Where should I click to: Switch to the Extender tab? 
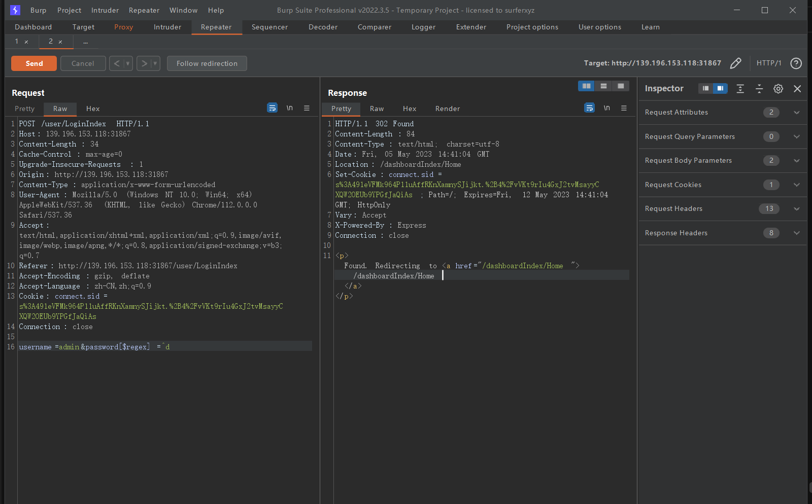pyautogui.click(x=471, y=27)
